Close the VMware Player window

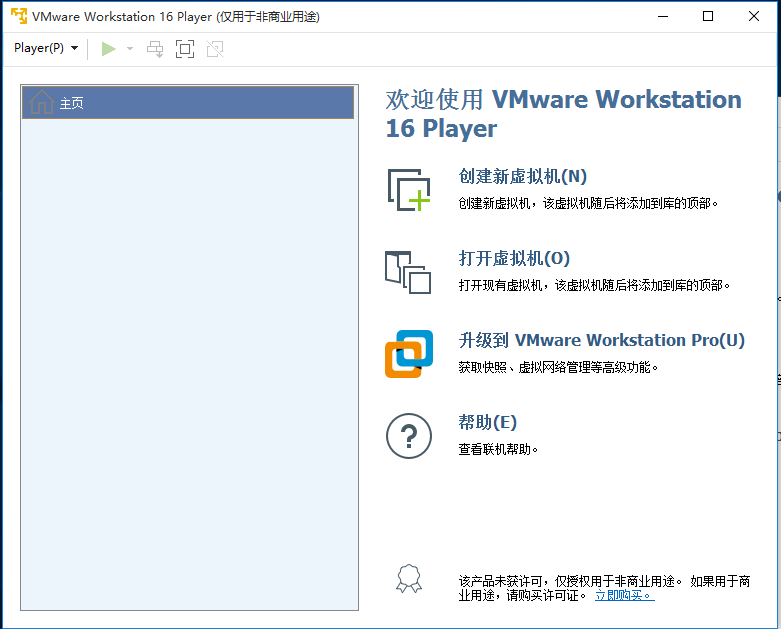(x=754, y=16)
